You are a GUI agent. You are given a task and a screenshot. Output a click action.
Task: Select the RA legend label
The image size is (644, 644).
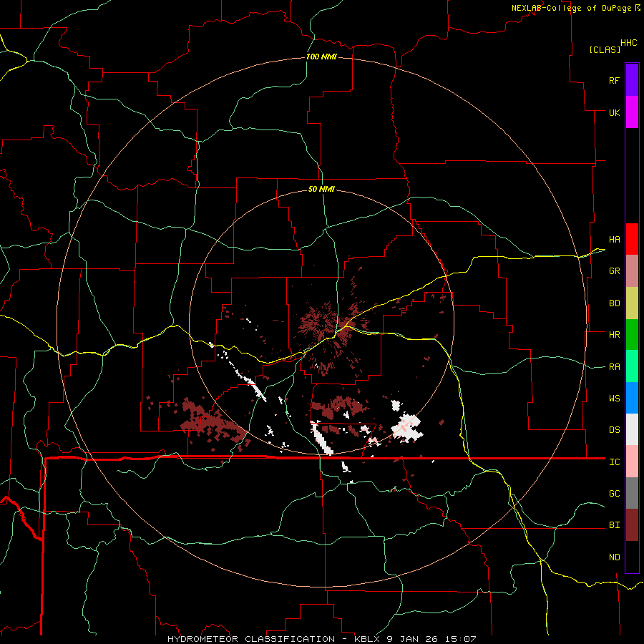614,367
